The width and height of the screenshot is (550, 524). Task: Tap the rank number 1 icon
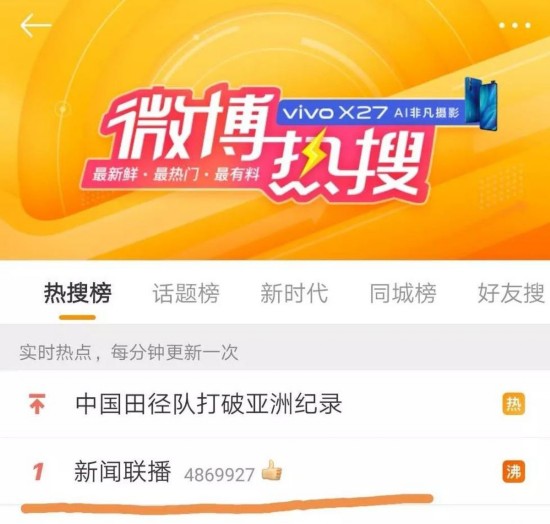click(38, 471)
